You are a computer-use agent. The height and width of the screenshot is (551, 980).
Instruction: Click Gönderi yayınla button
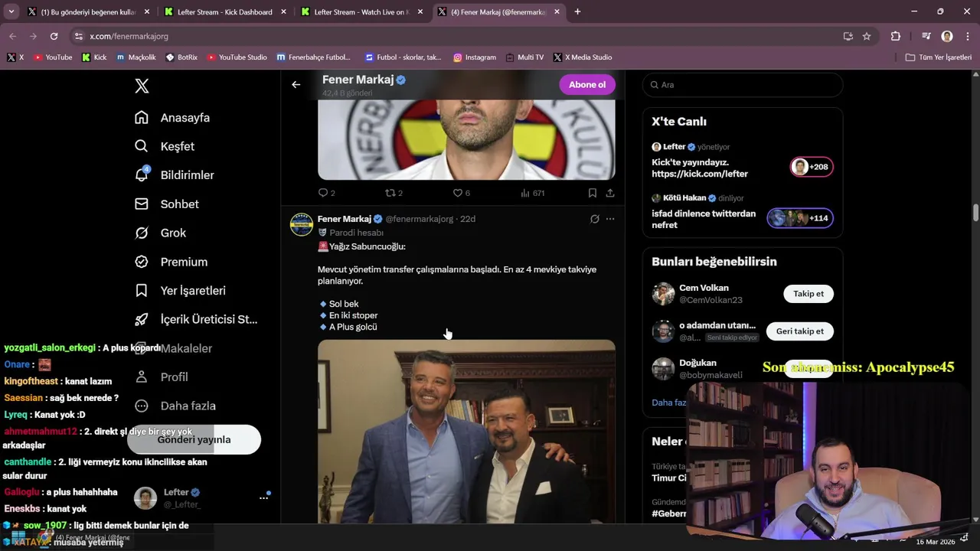pyautogui.click(x=194, y=439)
